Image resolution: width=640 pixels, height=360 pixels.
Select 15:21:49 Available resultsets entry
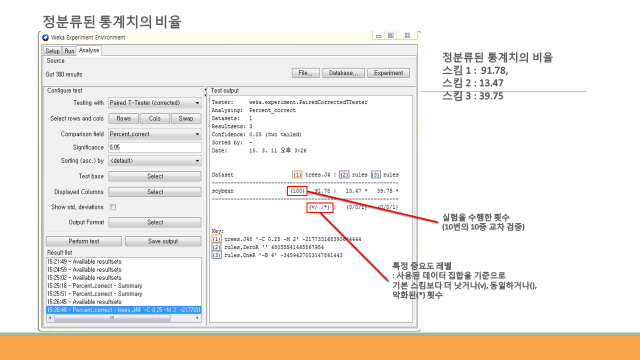(x=84, y=262)
